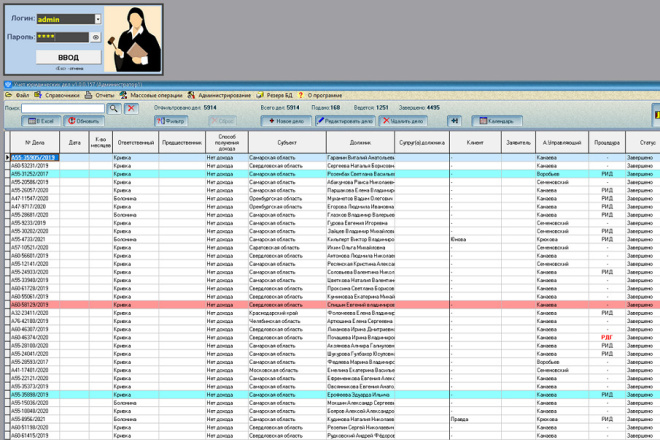The image size is (660, 440).
Task: Click the magnifier search icon button
Action: [114, 109]
